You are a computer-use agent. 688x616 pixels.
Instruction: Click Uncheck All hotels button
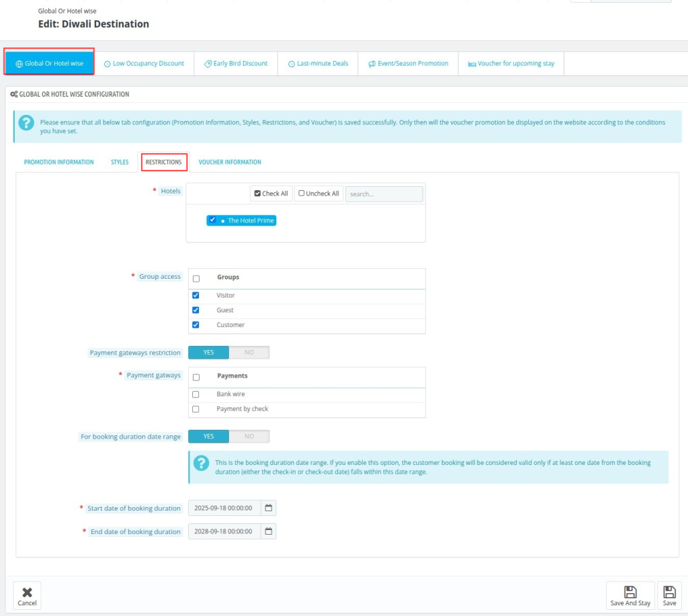(318, 193)
